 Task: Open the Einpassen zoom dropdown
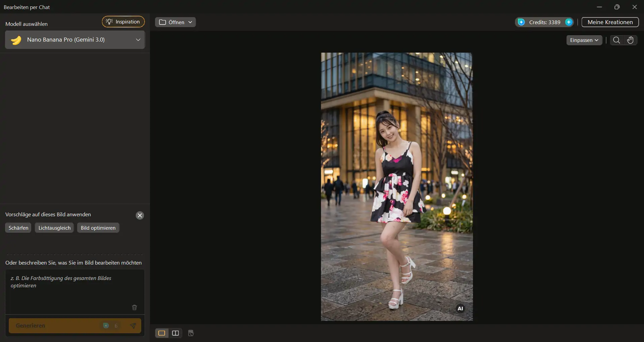coord(584,40)
